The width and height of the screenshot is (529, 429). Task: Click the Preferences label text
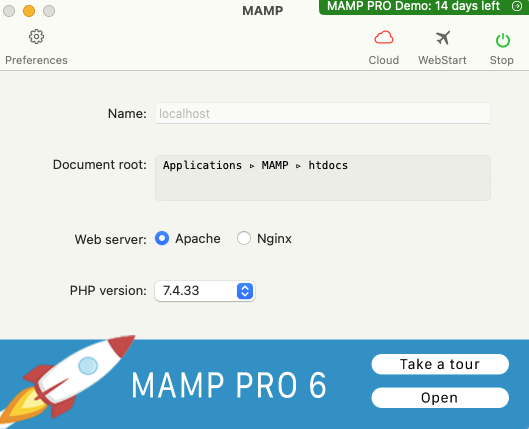36,60
